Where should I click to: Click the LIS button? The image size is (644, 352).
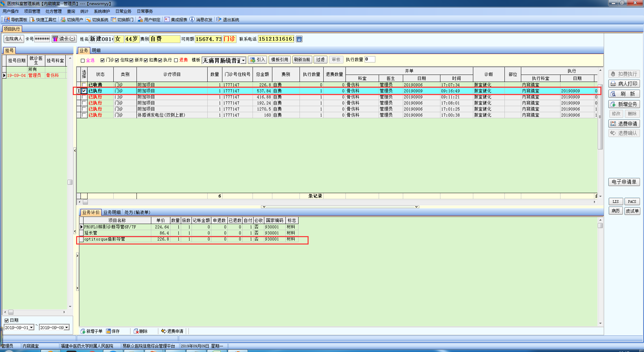click(x=616, y=202)
